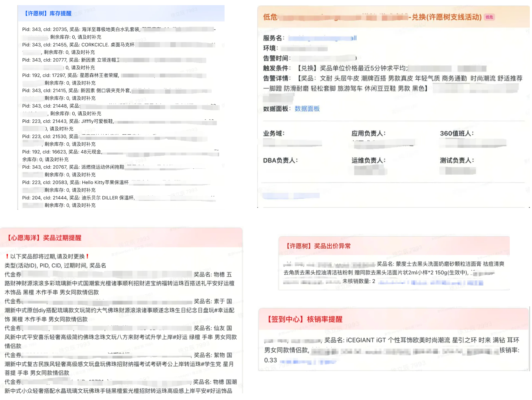The width and height of the screenshot is (532, 400).
Task: Open the blue 服务名 link ending in 'all'
Action: click(322, 38)
